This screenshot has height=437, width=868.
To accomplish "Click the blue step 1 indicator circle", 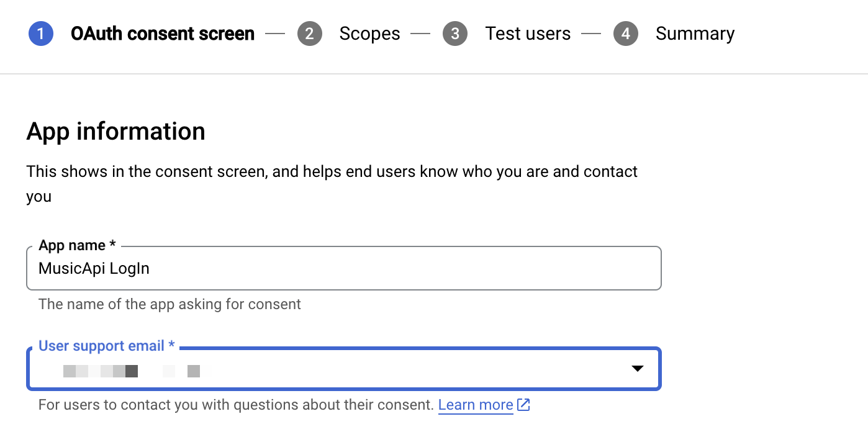I will pos(40,34).
